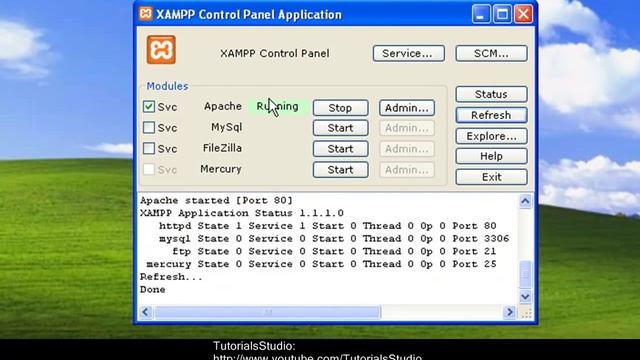Click the Apache Running status label
This screenshot has width=640, height=360.
(278, 106)
